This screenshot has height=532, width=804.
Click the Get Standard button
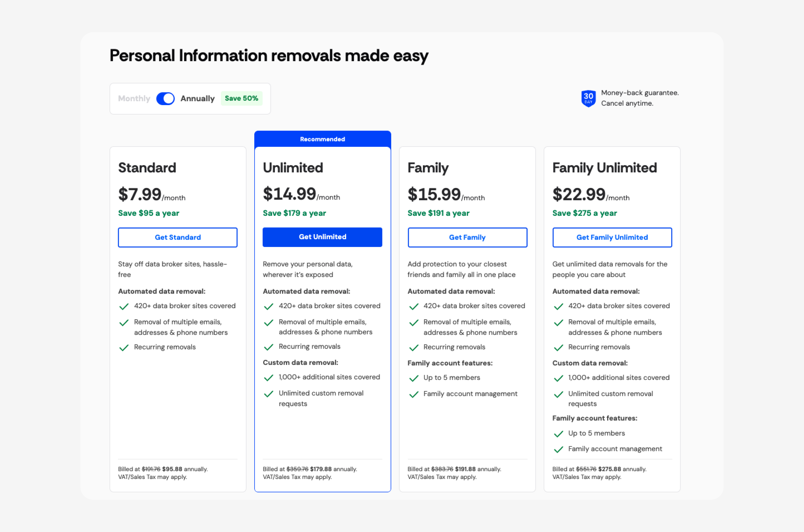177,237
